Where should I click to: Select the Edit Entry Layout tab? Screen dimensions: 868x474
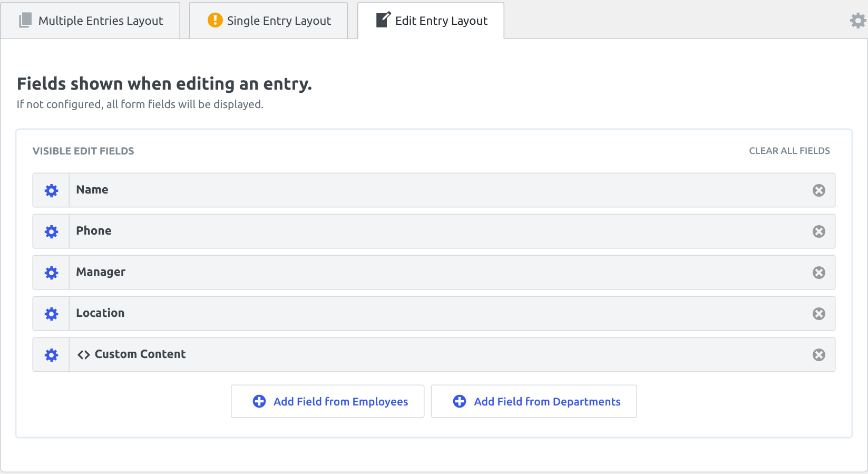[x=431, y=21]
